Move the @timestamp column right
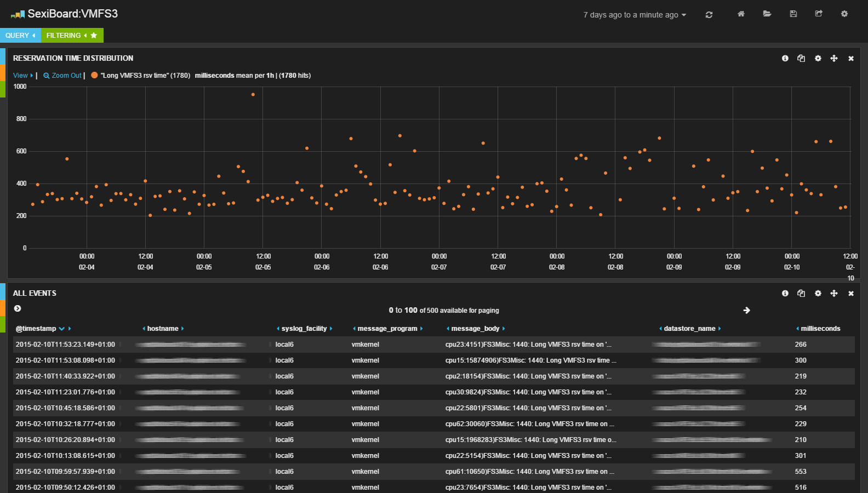This screenshot has width=868, height=493. click(70, 329)
